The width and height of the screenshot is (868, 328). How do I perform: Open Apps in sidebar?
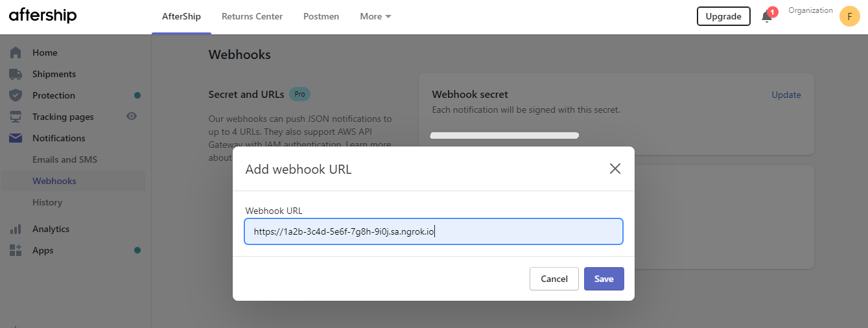[x=43, y=250]
